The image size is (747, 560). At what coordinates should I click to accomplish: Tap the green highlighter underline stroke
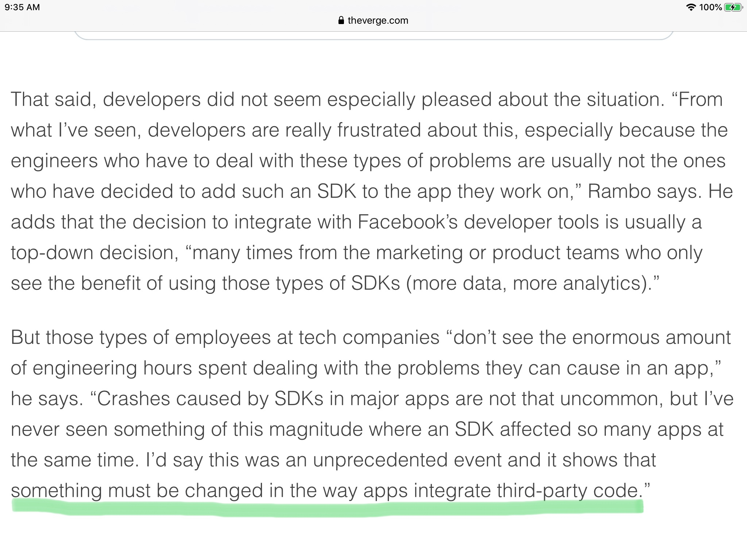pyautogui.click(x=328, y=507)
